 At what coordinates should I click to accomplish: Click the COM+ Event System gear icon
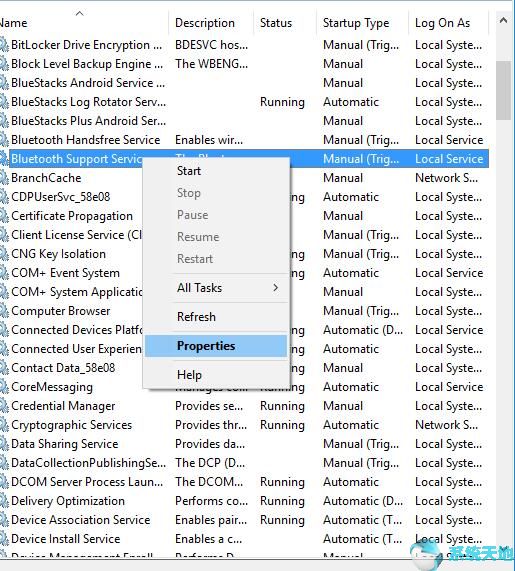[x=4, y=273]
